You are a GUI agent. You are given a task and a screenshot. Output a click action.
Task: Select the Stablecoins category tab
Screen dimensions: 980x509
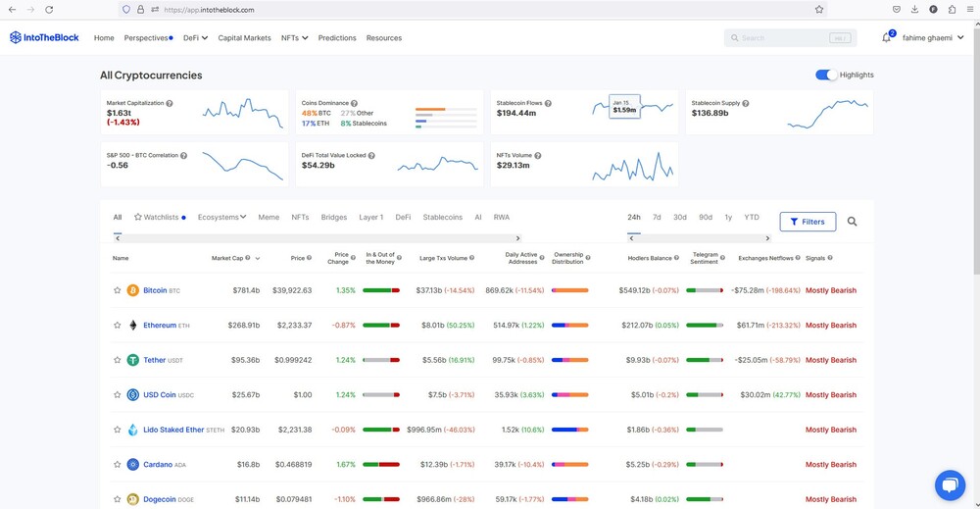point(443,217)
